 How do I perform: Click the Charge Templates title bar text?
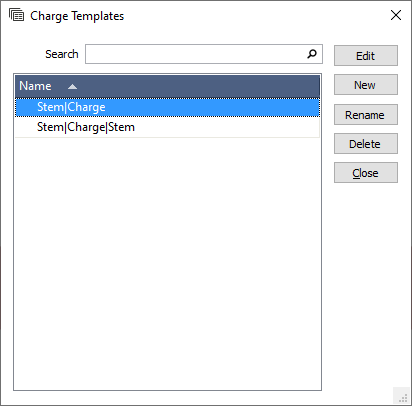pyautogui.click(x=77, y=16)
